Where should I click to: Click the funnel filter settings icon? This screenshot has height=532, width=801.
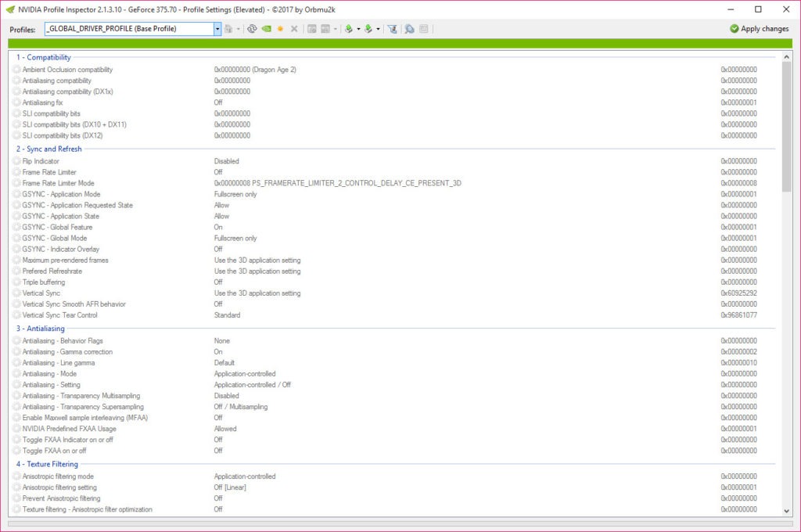pyautogui.click(x=392, y=29)
